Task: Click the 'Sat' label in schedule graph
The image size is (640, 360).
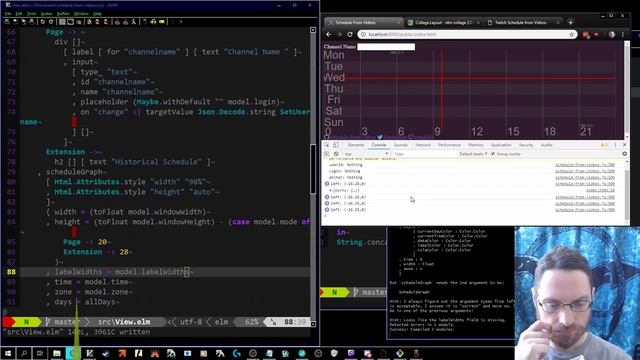Action: point(334,111)
